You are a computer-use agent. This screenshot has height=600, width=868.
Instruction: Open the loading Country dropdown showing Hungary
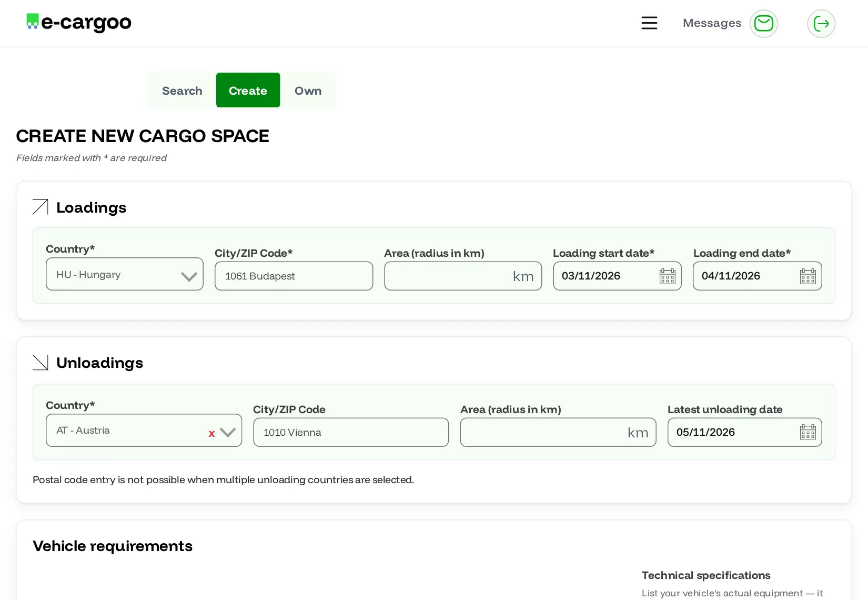(125, 274)
